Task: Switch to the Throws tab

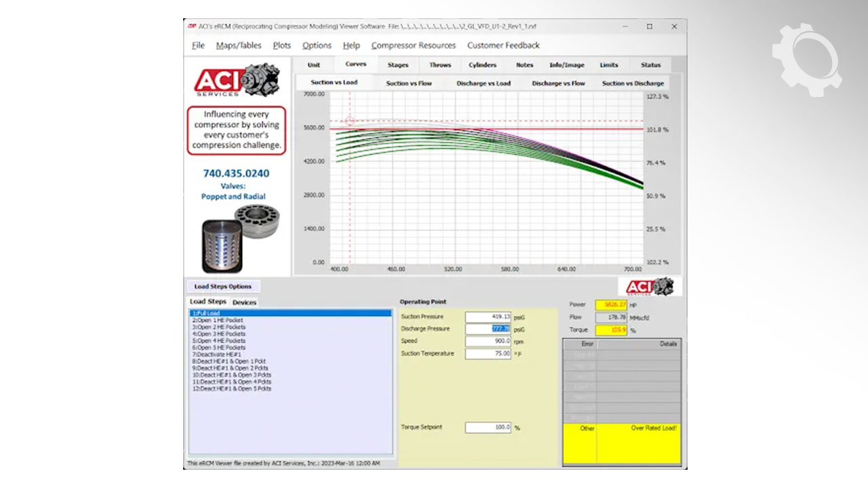Action: click(439, 65)
